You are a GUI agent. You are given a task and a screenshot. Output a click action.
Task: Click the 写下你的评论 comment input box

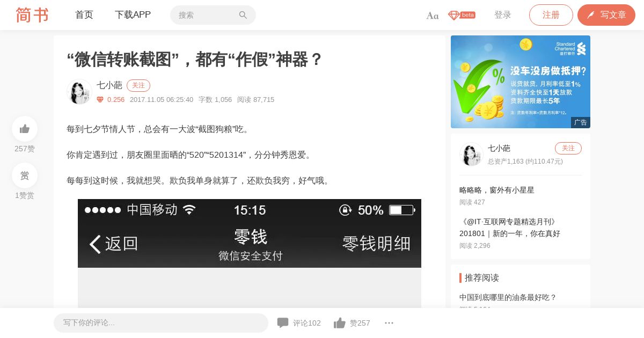pyautogui.click(x=161, y=323)
